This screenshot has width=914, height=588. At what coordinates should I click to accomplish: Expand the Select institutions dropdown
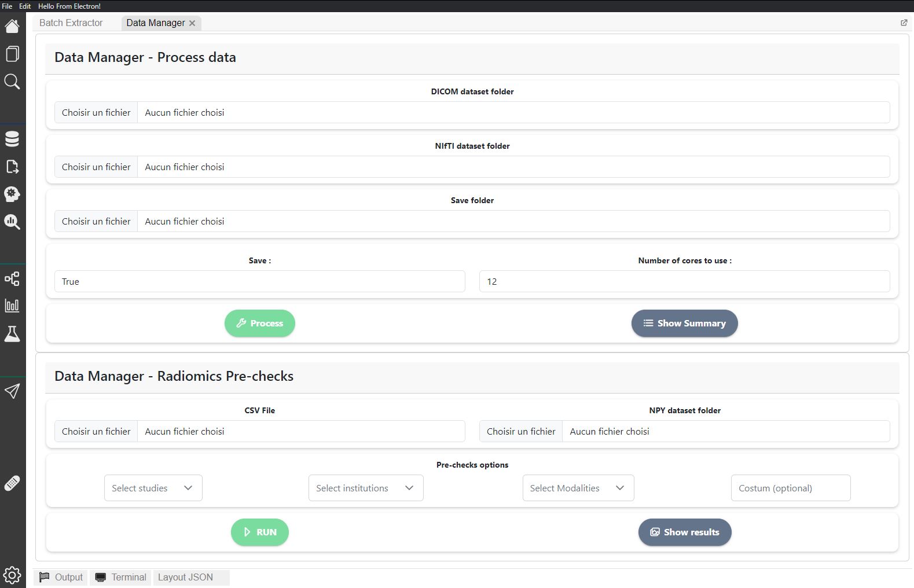tap(366, 488)
